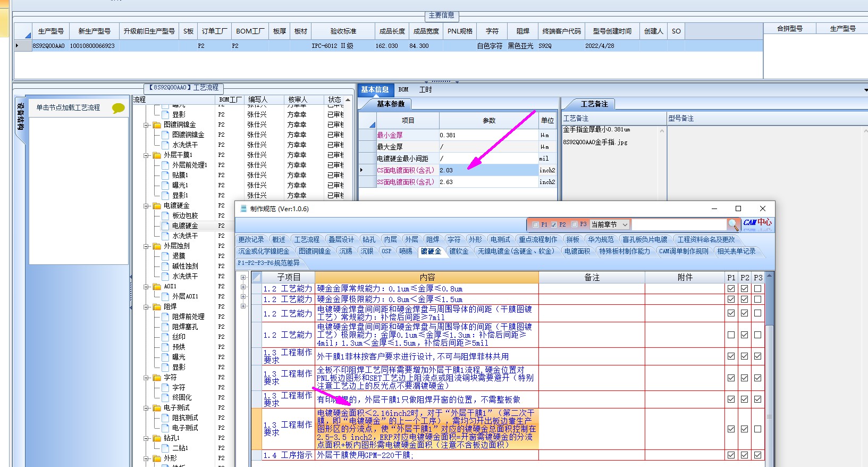Image resolution: width=868 pixels, height=467 pixels.
Task: Tick P3 checkbox for 硬金金厚常规能力 row
Action: (x=757, y=288)
